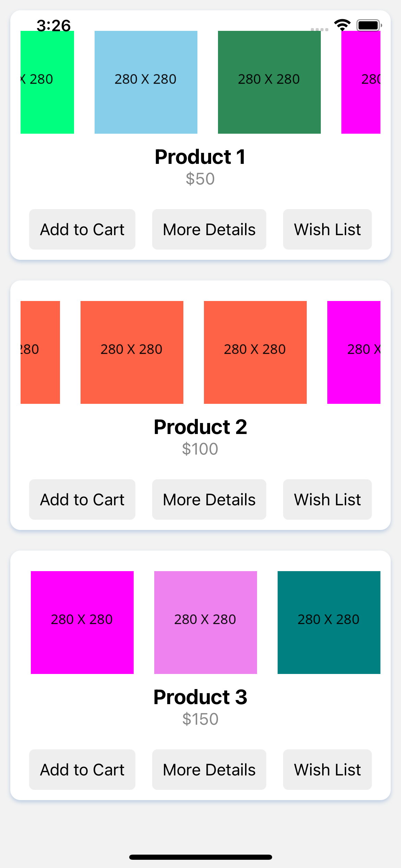Viewport: 401px width, 868px height.
Task: Open More Details for Product 1
Action: [x=209, y=229]
